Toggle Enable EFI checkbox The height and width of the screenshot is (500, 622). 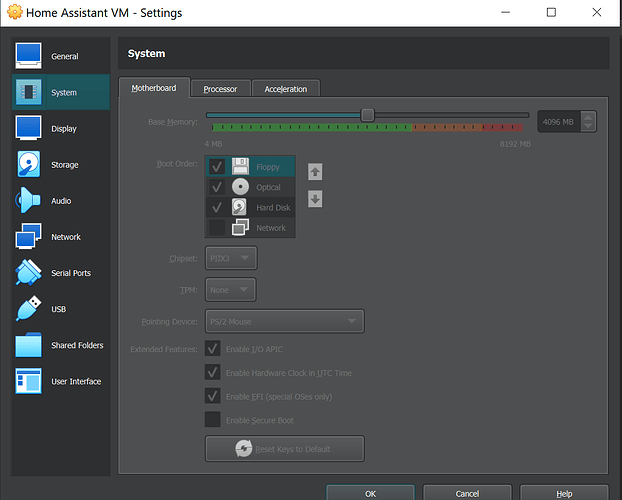coord(213,396)
